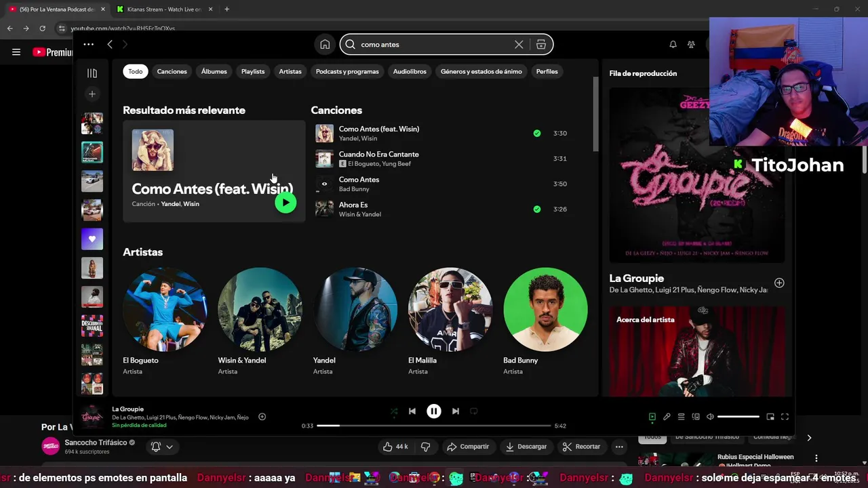Open Your Library sidebar icon
The image size is (868, 488).
coord(92,73)
